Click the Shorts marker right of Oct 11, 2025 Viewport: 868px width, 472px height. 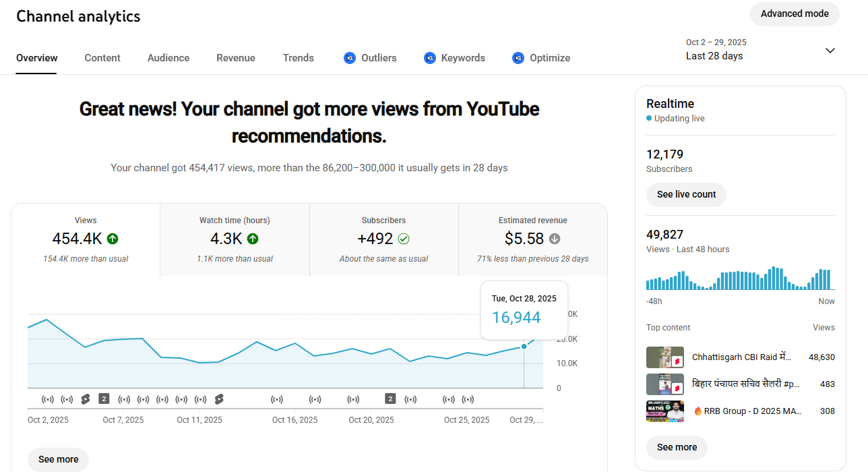coord(219,399)
